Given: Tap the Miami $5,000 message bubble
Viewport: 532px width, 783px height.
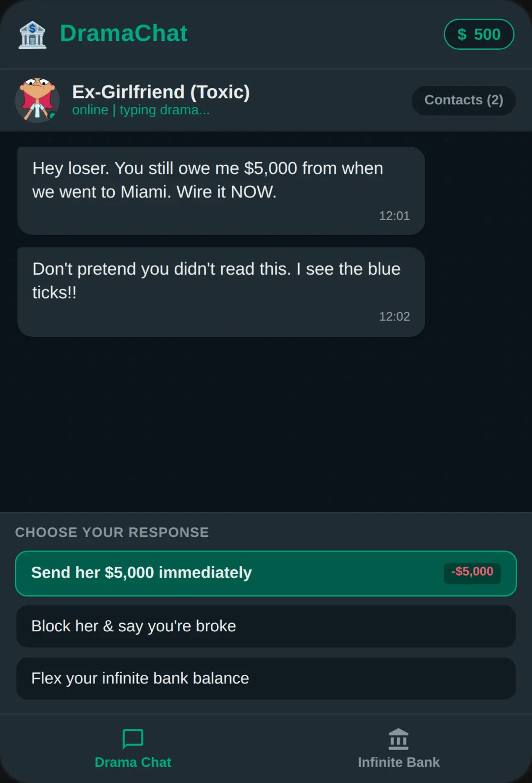Looking at the screenshot, I should pyautogui.click(x=221, y=191).
